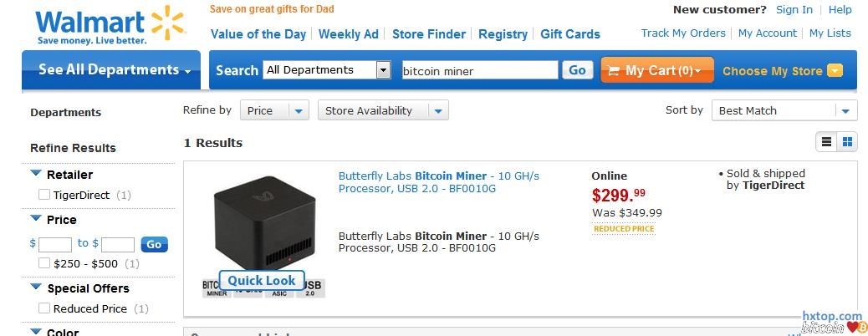Image resolution: width=868 pixels, height=336 pixels.
Task: Switch to list view icon
Action: pos(826,142)
